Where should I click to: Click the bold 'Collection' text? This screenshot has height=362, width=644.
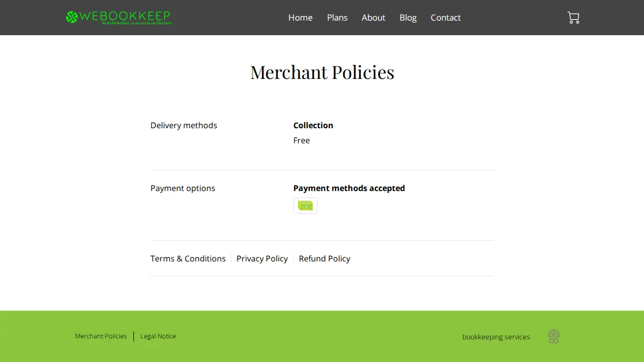(313, 125)
